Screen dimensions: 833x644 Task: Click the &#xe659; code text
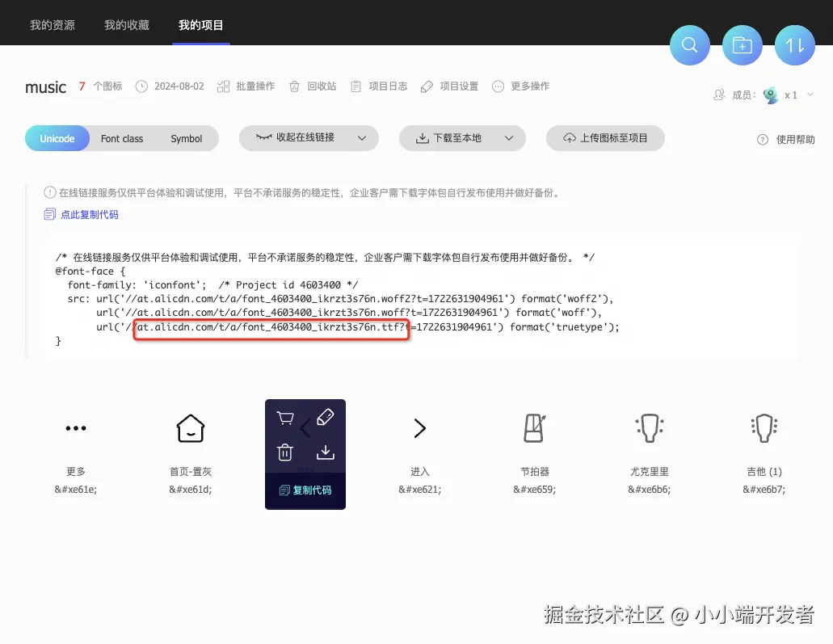[534, 490]
